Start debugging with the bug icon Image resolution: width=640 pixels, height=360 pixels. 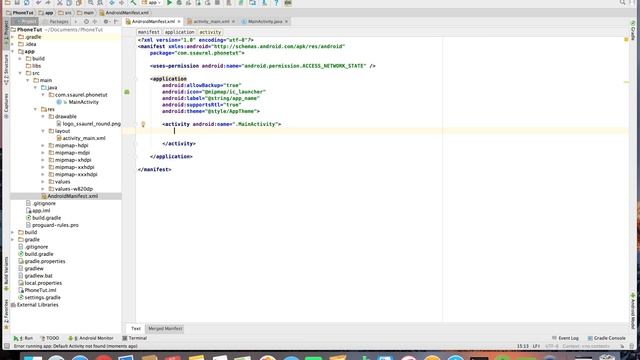179,3
